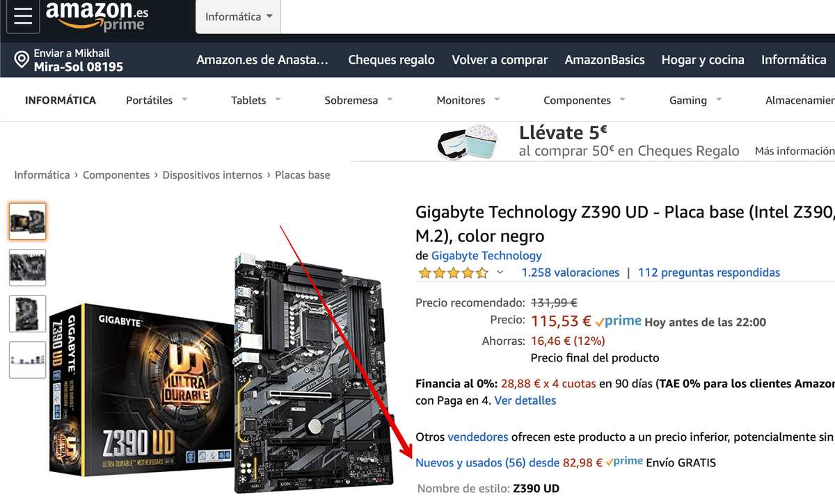Select the first motherboard box thumbnail
The height and width of the screenshot is (504, 835).
28,221
